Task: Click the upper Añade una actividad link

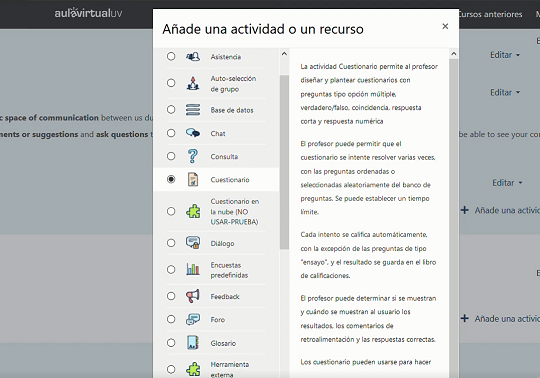Action: (x=507, y=210)
